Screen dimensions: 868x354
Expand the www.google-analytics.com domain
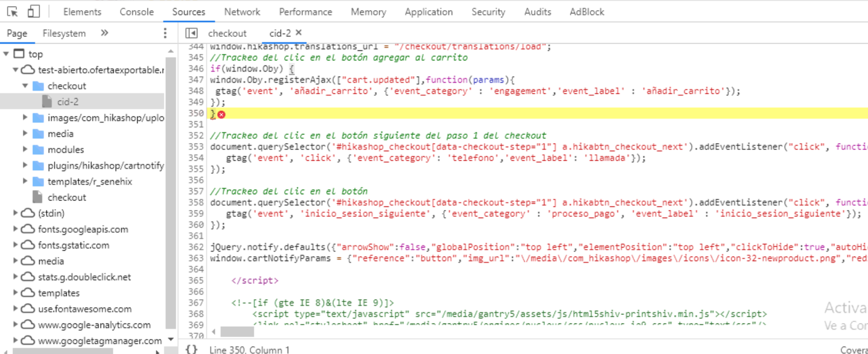coord(15,325)
